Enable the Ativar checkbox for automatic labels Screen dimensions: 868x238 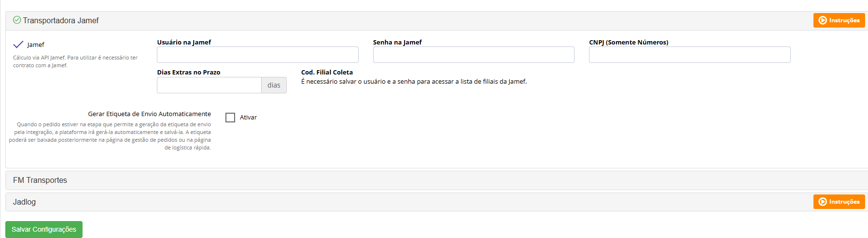[230, 118]
